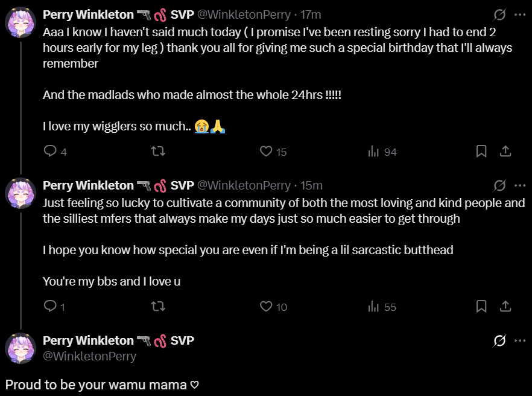
Task: Repost the lucky community tweet
Action: (x=157, y=307)
